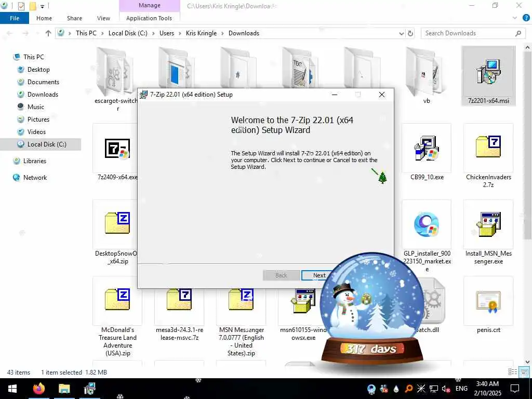The image size is (532, 399).
Task: Select the penis.crt certificate file
Action: [x=488, y=301]
